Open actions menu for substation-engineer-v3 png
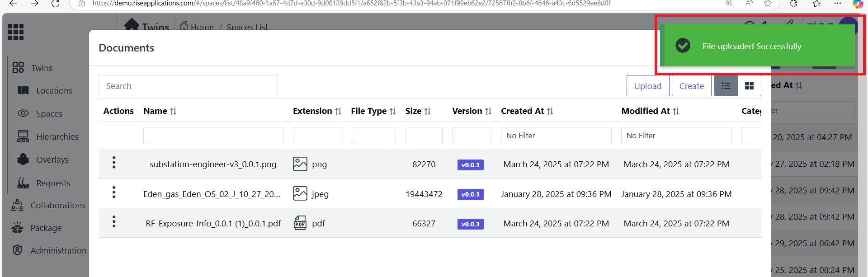The height and width of the screenshot is (277, 868). pos(114,162)
